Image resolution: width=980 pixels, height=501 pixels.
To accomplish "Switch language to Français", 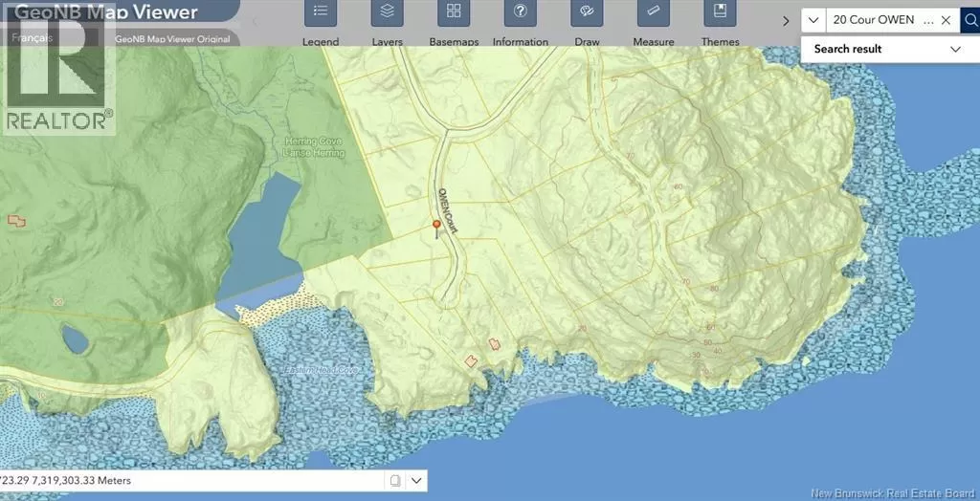I will tap(31, 38).
